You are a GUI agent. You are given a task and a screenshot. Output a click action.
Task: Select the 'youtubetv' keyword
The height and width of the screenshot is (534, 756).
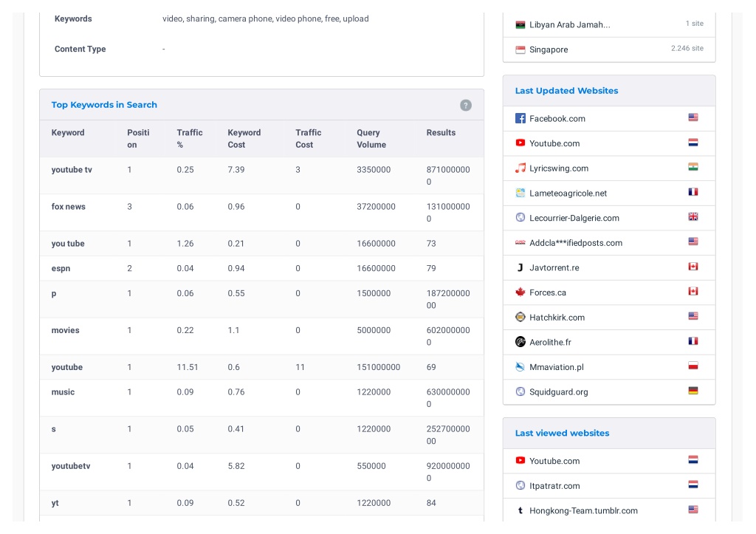point(71,466)
